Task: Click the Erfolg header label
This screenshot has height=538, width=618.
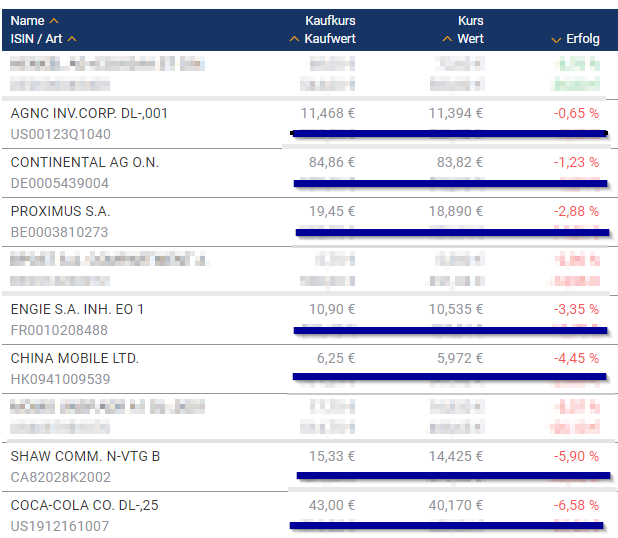Action: 583,39
